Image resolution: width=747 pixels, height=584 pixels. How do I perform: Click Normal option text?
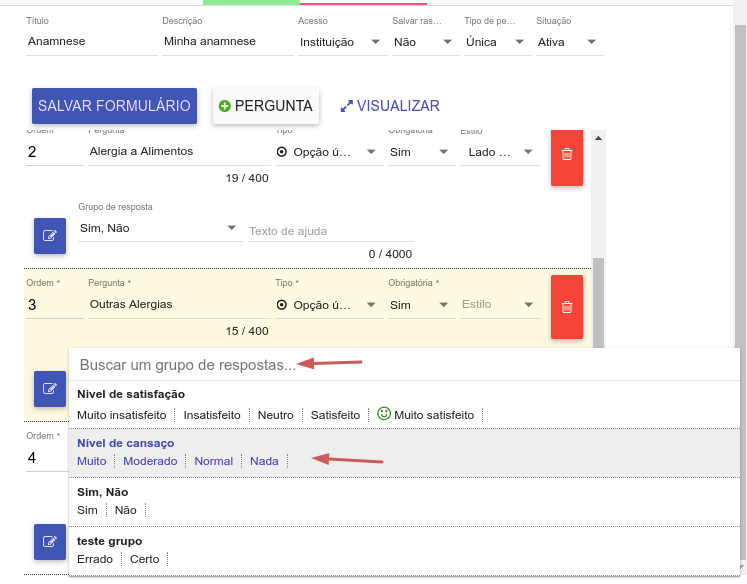click(x=213, y=461)
